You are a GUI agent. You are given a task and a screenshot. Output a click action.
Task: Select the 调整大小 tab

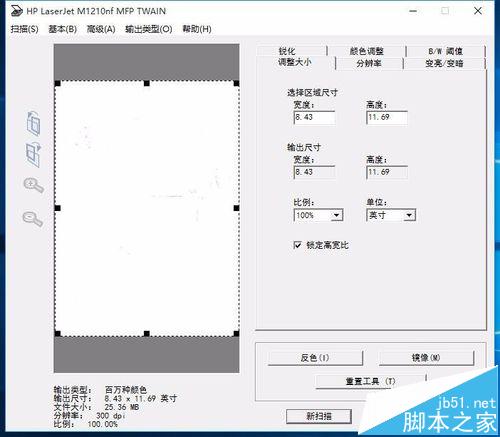click(x=295, y=62)
